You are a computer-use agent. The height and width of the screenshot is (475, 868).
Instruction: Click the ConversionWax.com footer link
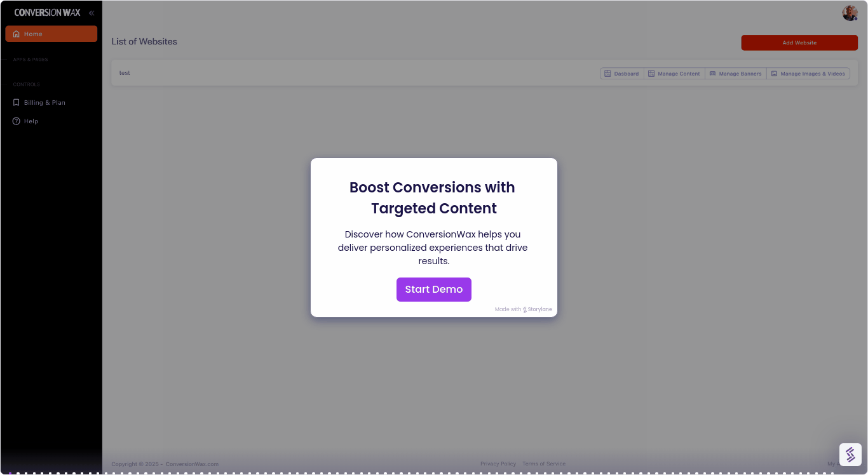coord(192,464)
